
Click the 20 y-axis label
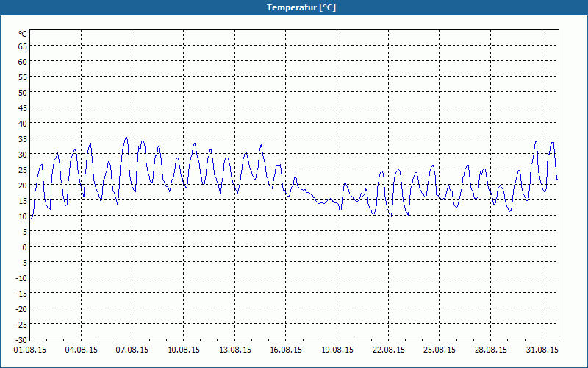[23, 185]
